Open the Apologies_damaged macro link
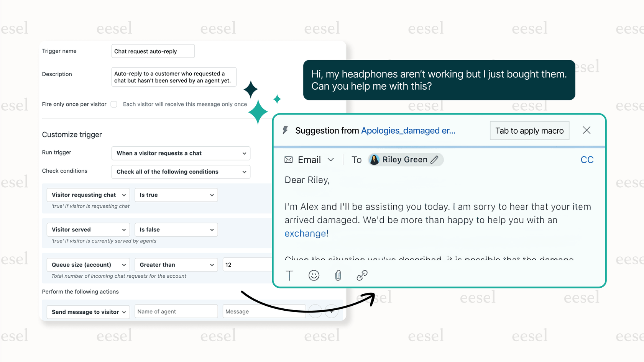Image resolution: width=644 pixels, height=362 pixels. [408, 130]
